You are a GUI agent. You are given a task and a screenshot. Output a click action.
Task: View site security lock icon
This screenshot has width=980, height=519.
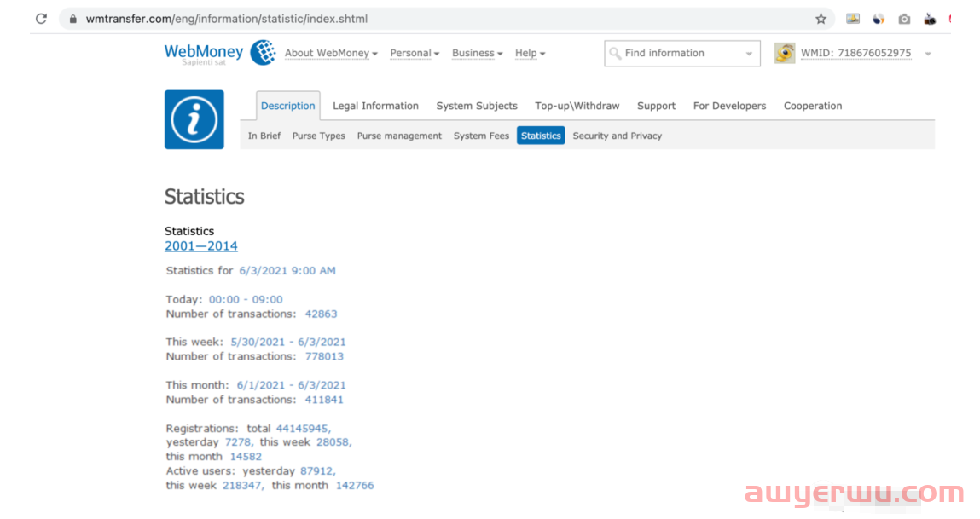73,20
